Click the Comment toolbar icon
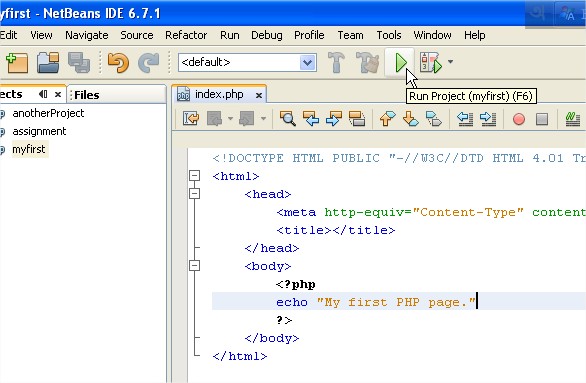Screen dimensions: 586x383 click(x=573, y=119)
